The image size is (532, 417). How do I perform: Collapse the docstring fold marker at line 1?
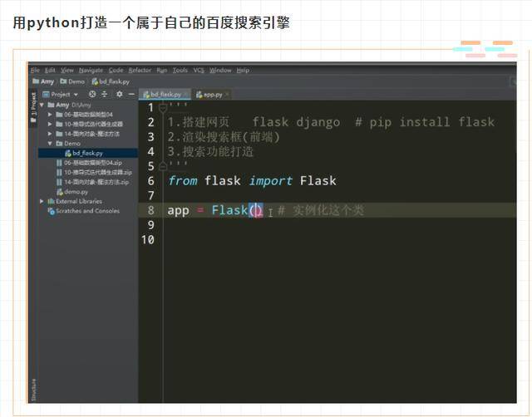point(163,108)
